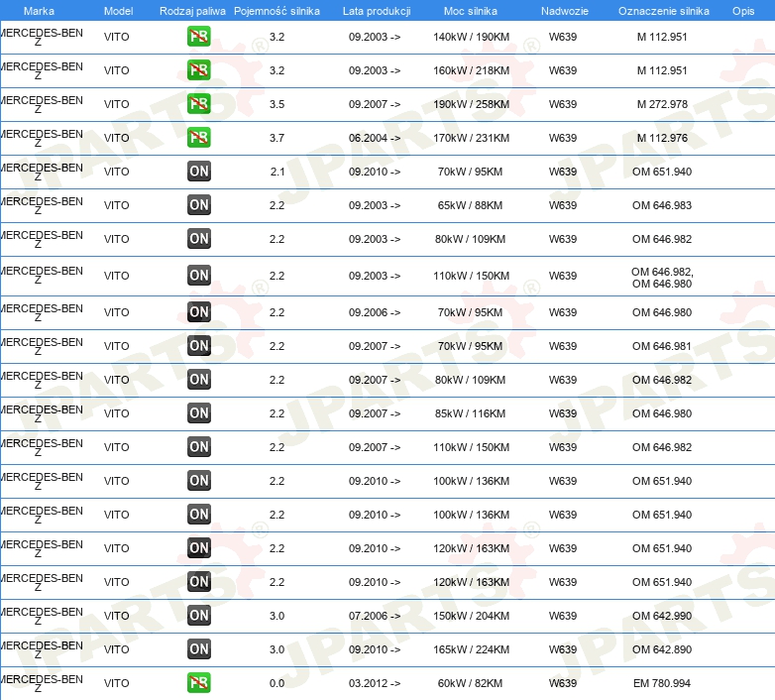The width and height of the screenshot is (775, 700).
Task: Click the production date 07.2006 ->
Action: 375,616
